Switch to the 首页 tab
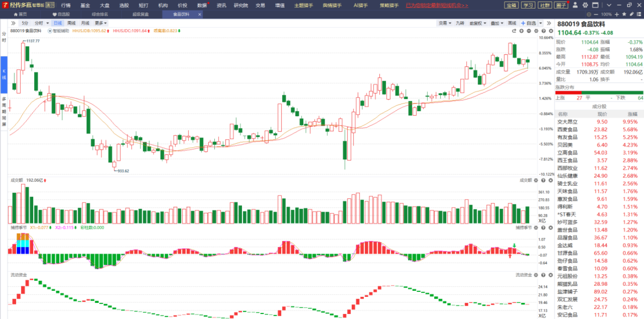The image size is (644, 319). coord(20,14)
